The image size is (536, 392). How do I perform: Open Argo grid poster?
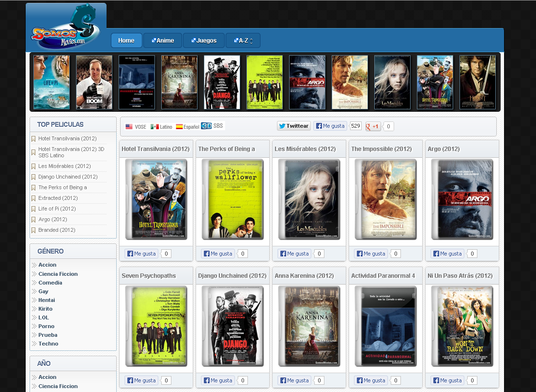(462, 199)
